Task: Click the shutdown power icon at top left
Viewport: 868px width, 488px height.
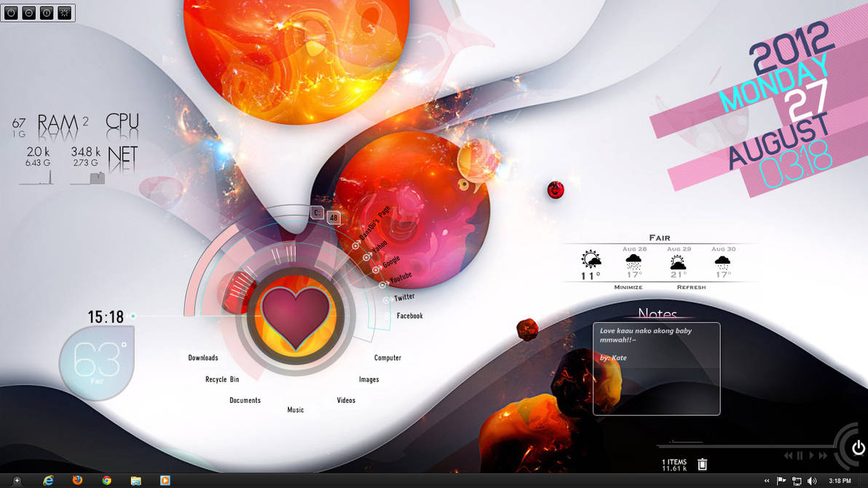Action: click(x=11, y=12)
